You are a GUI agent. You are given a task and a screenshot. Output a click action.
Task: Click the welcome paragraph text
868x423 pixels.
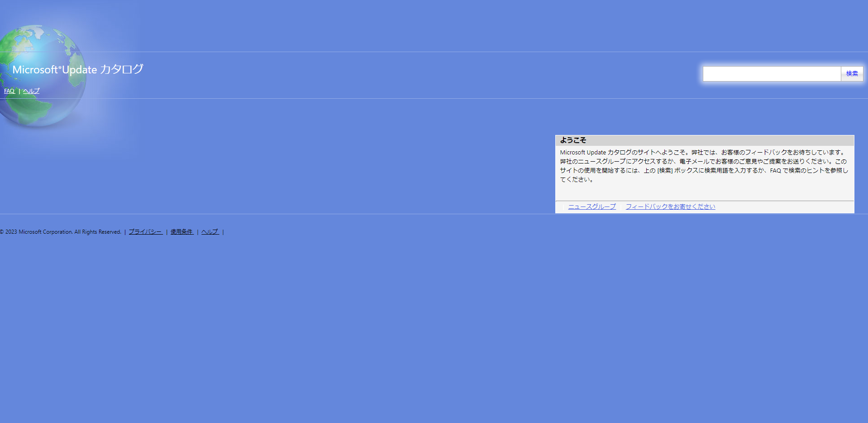(x=704, y=166)
